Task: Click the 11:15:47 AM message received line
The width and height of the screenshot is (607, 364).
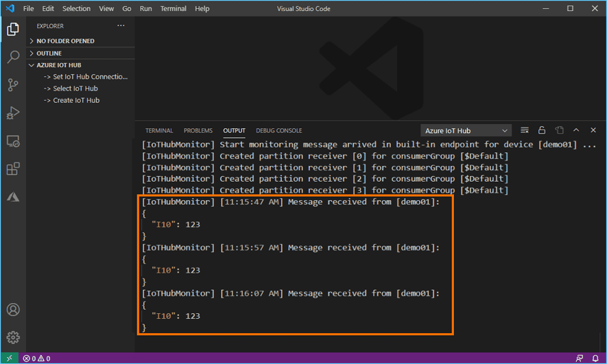Action: coord(291,202)
